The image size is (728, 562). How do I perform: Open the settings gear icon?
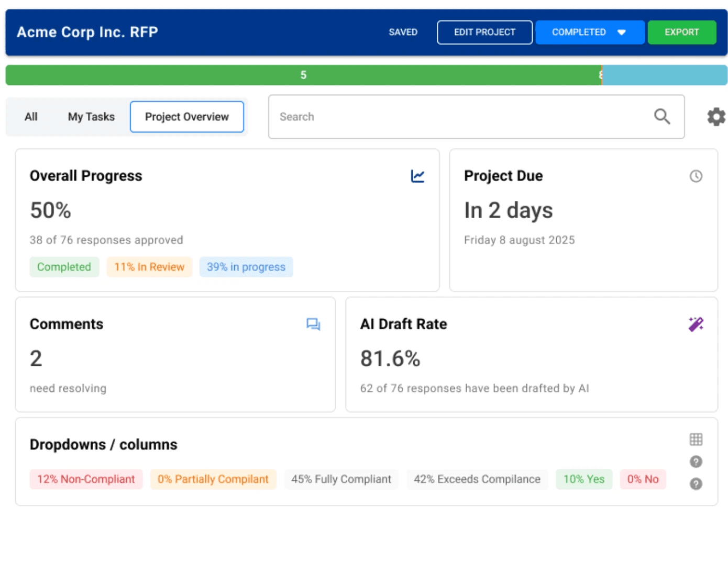[x=716, y=117]
